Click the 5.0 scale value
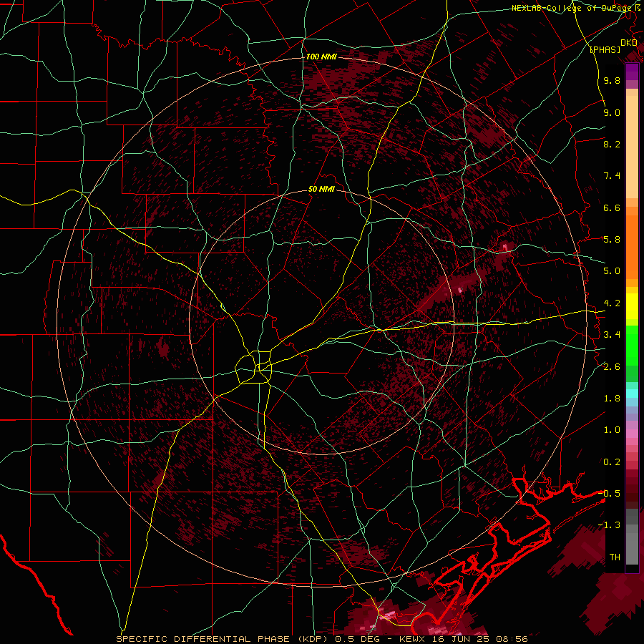Viewport: 644px width, 644px height. [612, 271]
